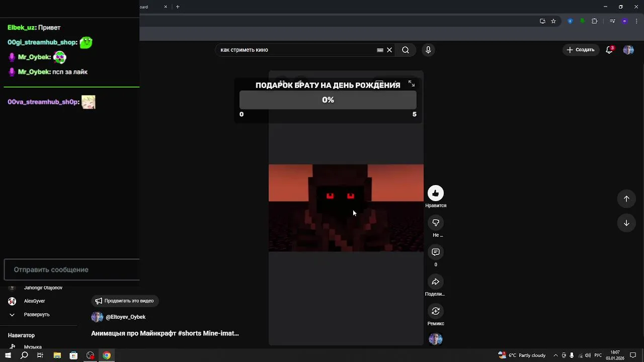This screenshot has width=644, height=362.
Task: Toggle fullscreen for the Short player
Action: click(x=412, y=84)
